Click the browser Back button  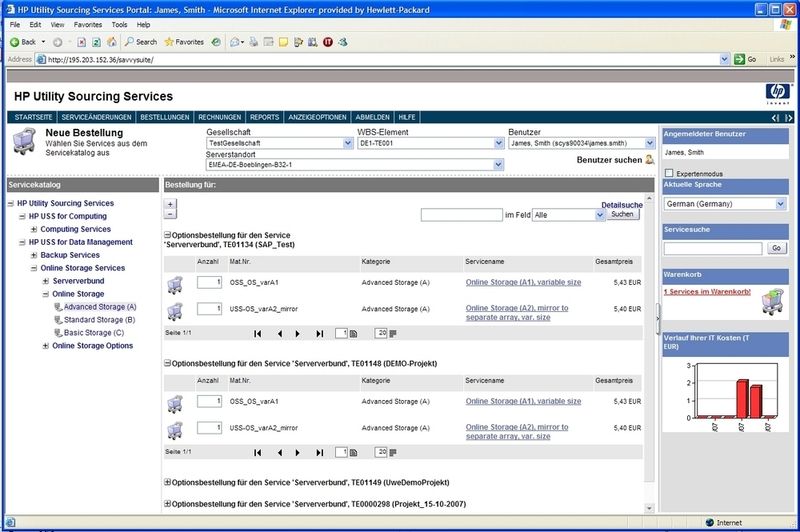point(23,42)
